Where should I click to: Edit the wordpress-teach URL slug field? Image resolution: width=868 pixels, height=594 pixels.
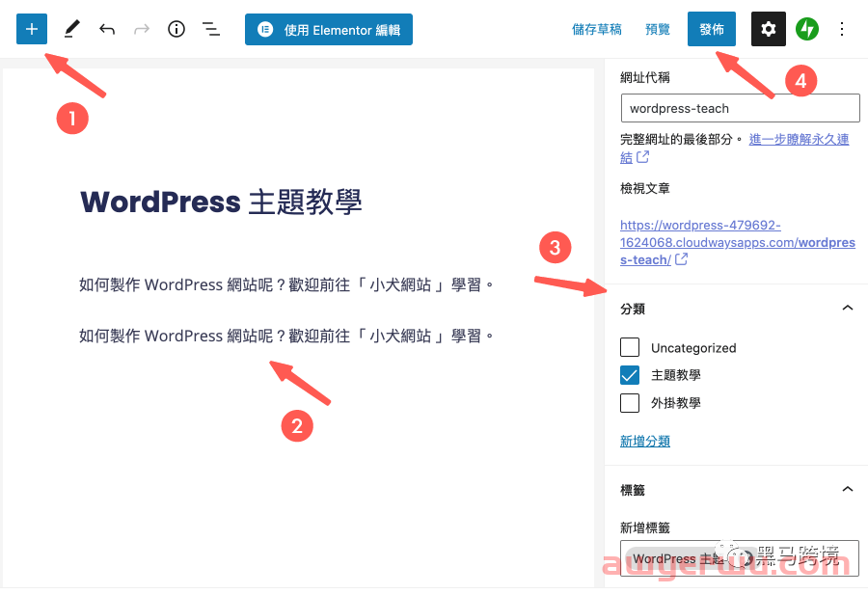(740, 108)
